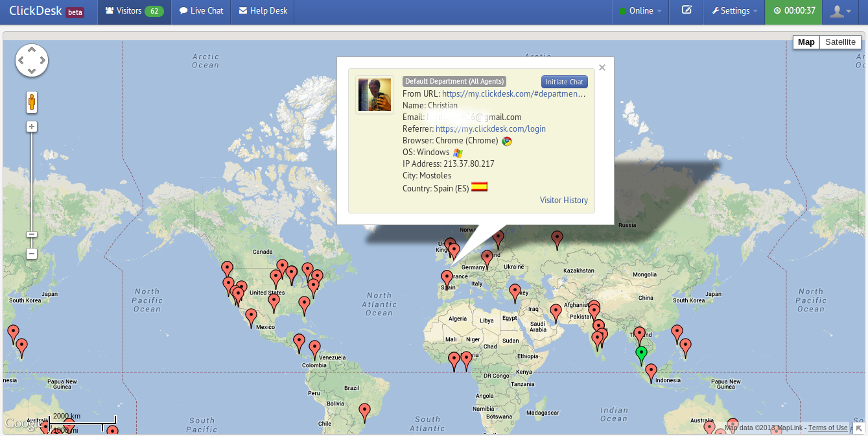Click the compose note icon

(687, 11)
